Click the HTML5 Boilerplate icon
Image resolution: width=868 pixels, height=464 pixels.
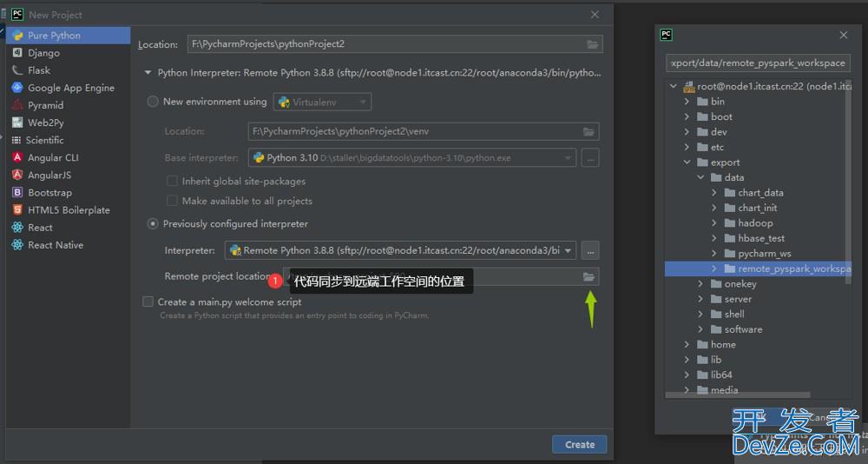coord(17,209)
